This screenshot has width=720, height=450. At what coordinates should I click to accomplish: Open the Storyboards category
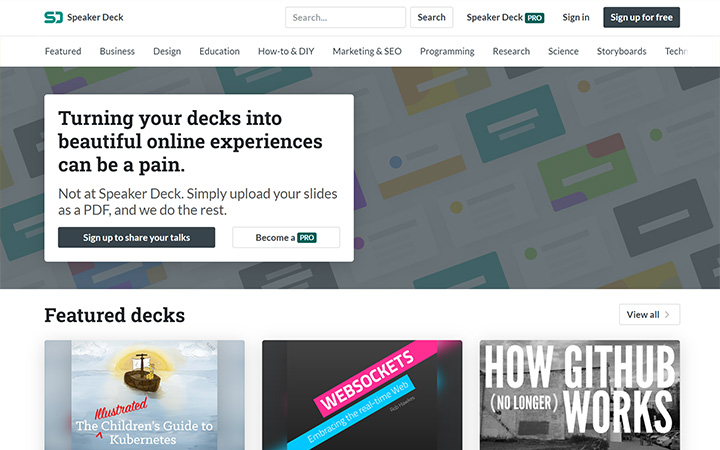622,51
